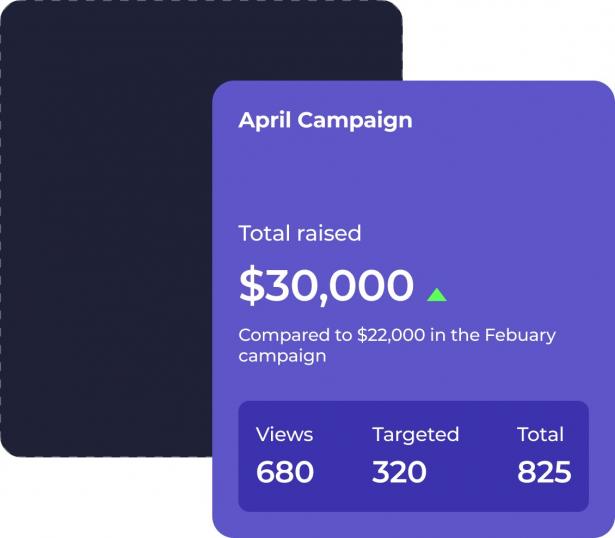Click the word campaign under comparison line

tap(282, 357)
